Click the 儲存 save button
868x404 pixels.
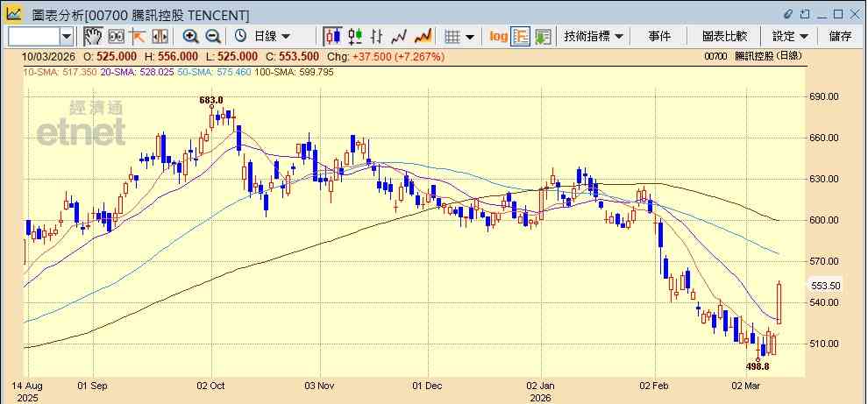tap(840, 37)
